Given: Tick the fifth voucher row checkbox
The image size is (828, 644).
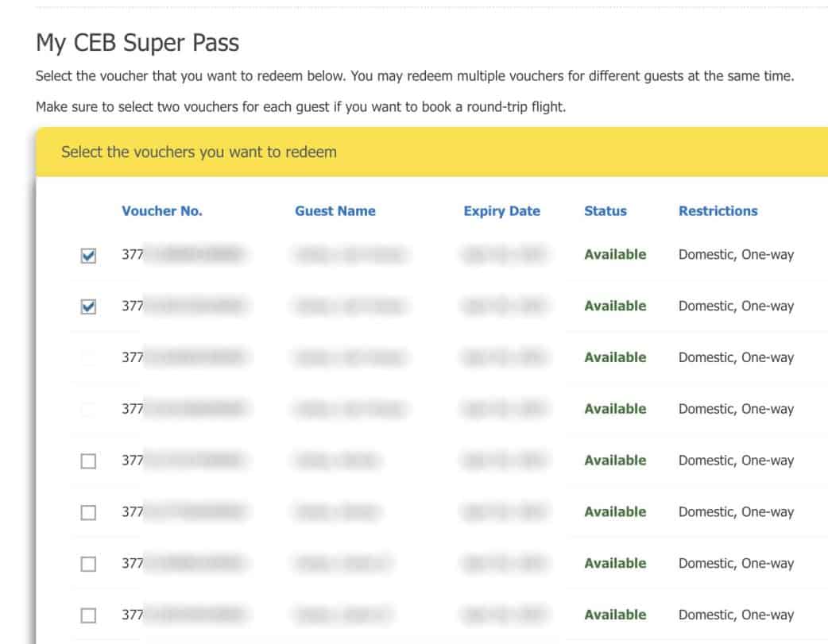Looking at the screenshot, I should pyautogui.click(x=89, y=461).
